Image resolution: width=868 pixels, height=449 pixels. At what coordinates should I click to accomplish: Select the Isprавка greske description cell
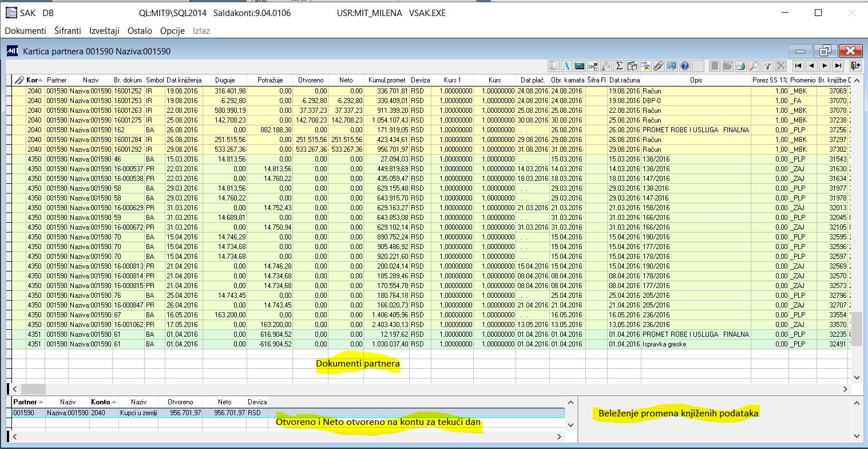696,344
